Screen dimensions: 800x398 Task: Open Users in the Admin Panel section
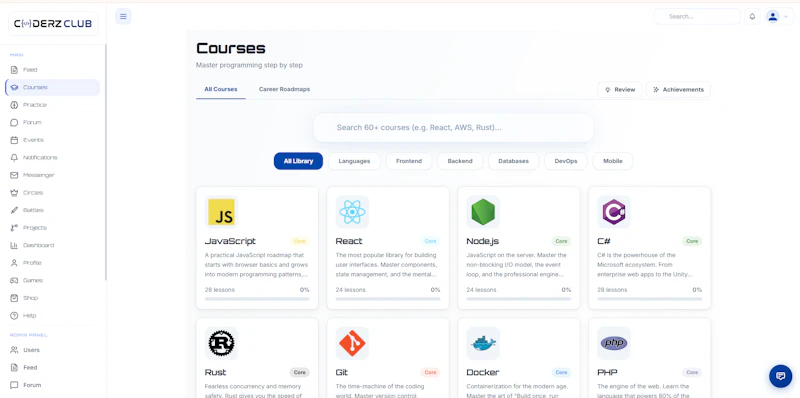click(x=53, y=350)
